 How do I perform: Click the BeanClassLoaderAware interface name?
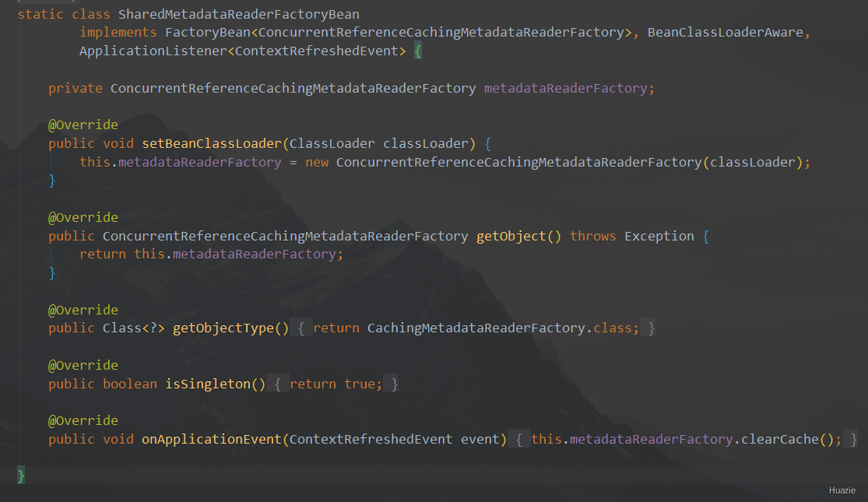(726, 33)
